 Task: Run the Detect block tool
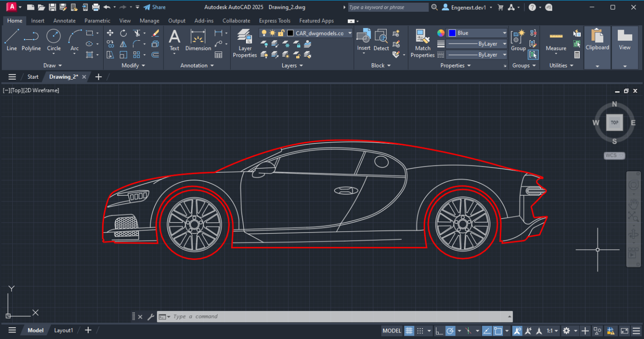pyautogui.click(x=381, y=40)
